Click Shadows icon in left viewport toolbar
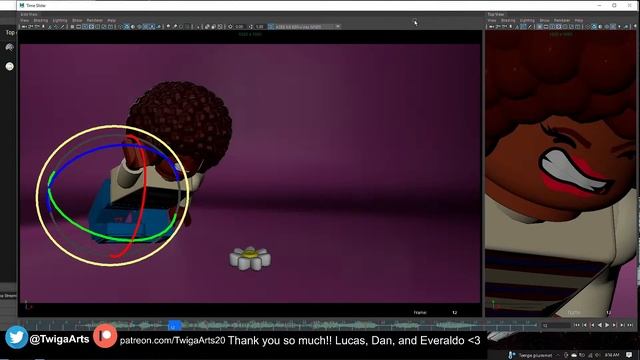This screenshot has height=360, width=640. [159, 27]
